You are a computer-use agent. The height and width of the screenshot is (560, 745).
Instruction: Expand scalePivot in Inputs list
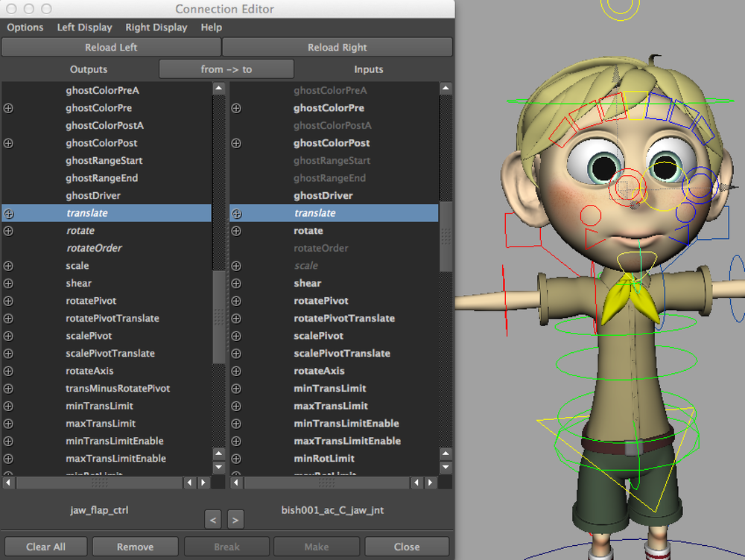pos(236,337)
